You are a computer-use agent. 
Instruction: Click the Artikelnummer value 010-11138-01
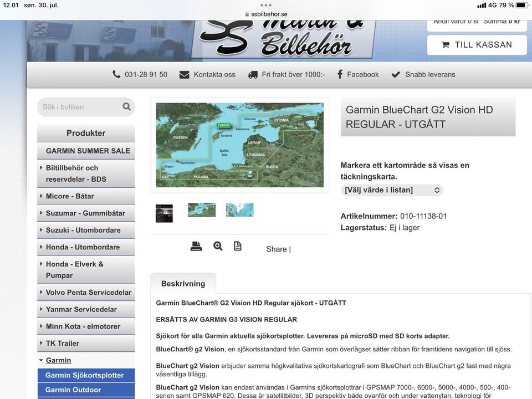(x=423, y=216)
